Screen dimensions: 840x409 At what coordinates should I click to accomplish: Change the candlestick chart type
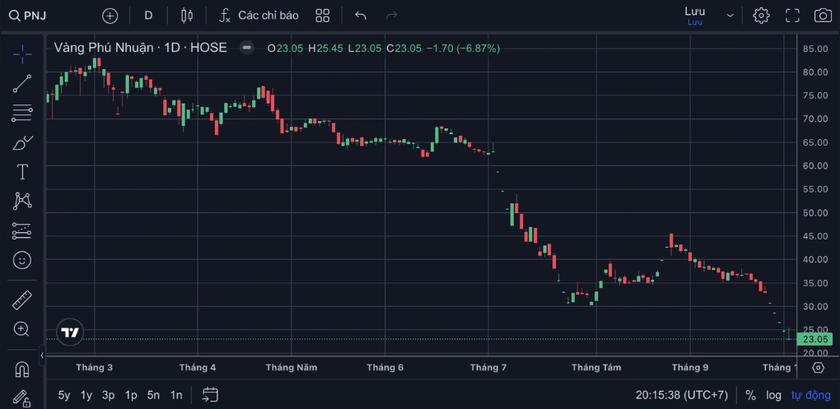tap(186, 16)
